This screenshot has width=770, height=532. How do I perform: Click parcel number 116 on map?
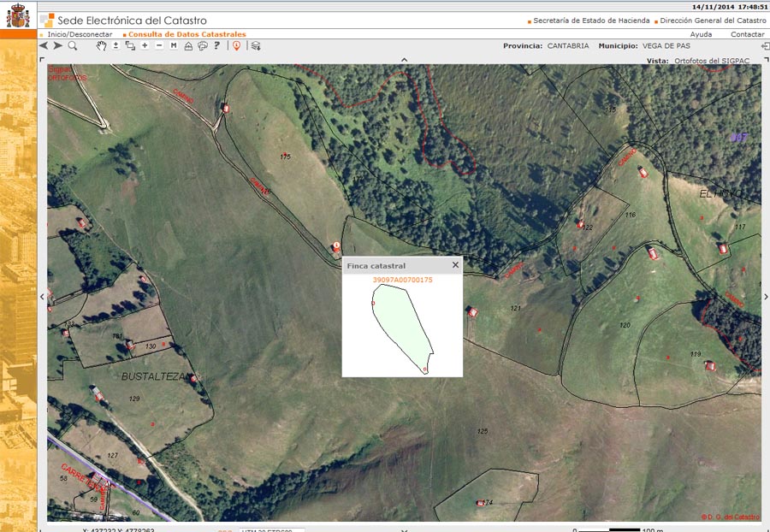pyautogui.click(x=630, y=215)
